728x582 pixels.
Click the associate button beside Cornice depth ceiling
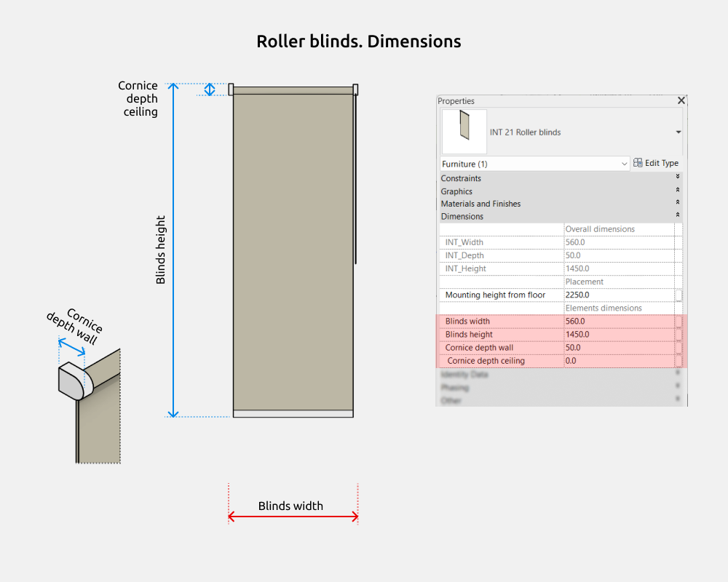pos(678,361)
